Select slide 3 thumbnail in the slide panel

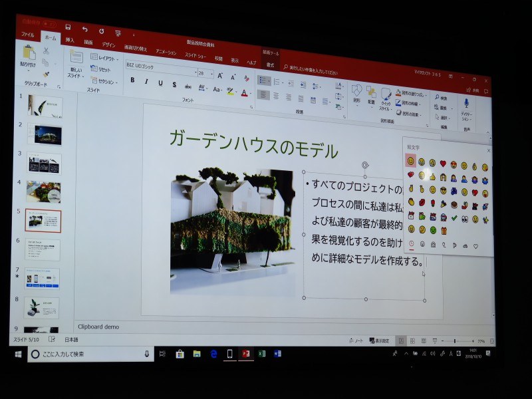[x=43, y=162]
